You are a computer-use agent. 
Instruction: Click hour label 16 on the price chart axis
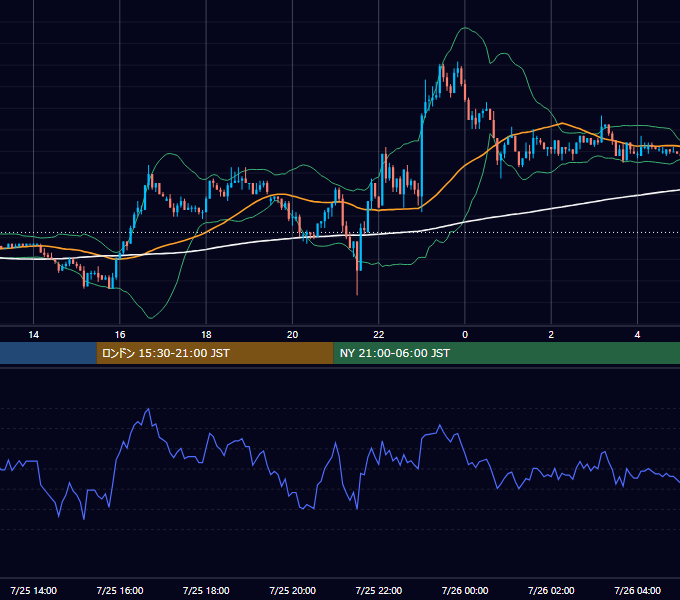(120, 335)
